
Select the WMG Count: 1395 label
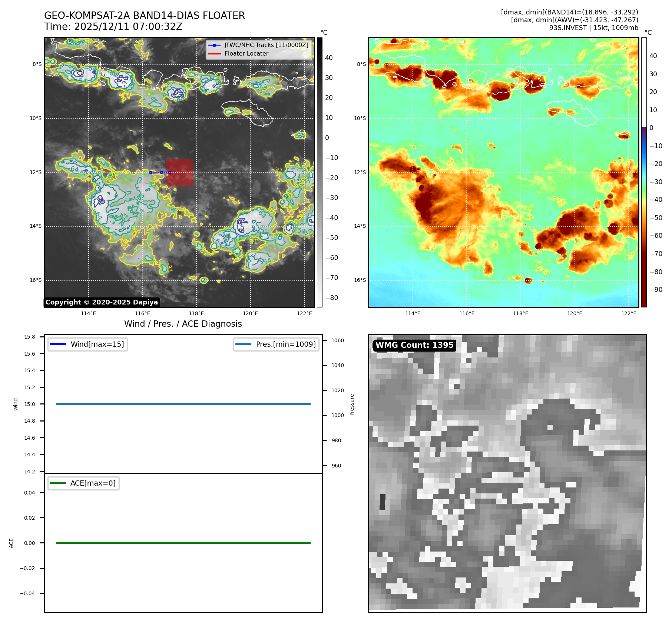click(x=414, y=345)
